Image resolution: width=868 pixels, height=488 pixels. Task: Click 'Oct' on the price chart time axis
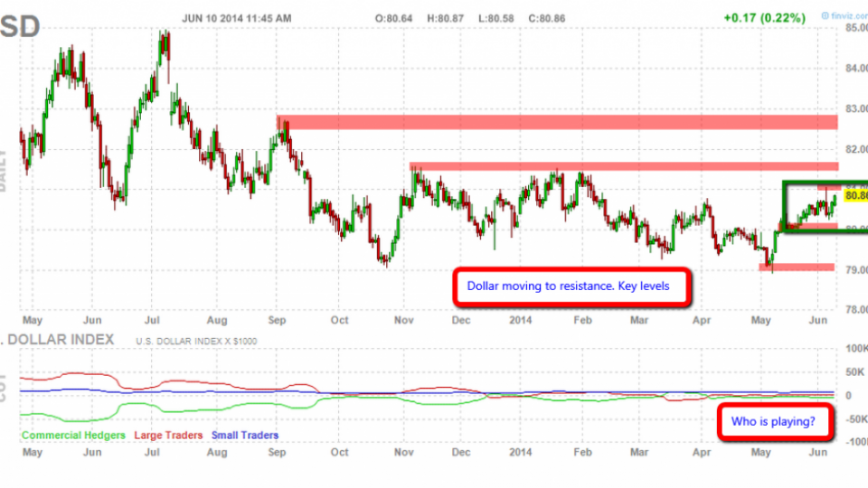[339, 320]
